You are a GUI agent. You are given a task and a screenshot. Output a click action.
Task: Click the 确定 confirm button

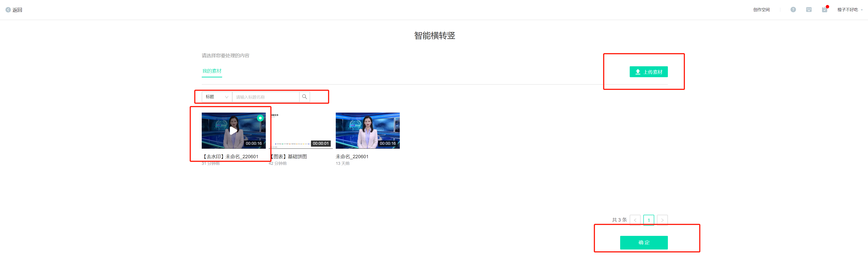644,242
